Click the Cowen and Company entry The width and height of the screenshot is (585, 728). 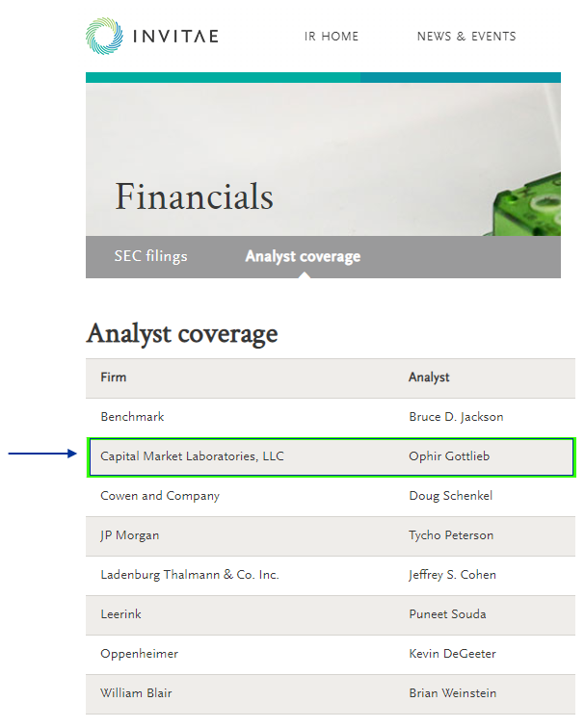160,496
